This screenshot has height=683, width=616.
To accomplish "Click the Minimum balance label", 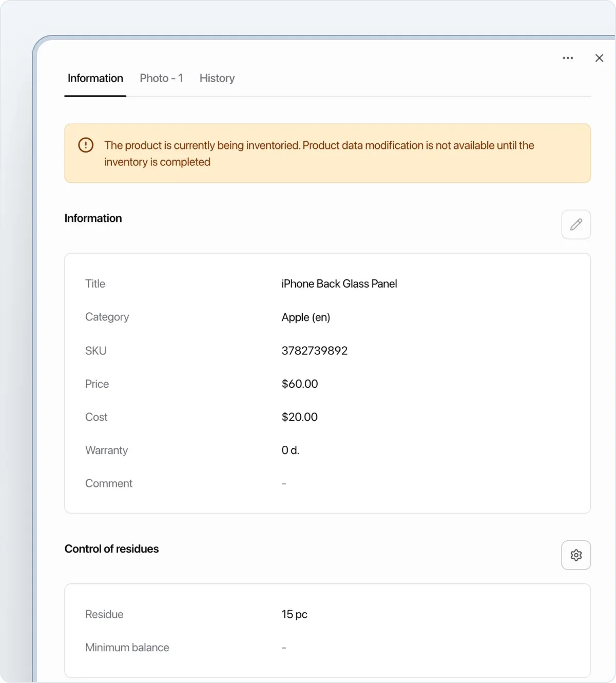I will click(127, 648).
